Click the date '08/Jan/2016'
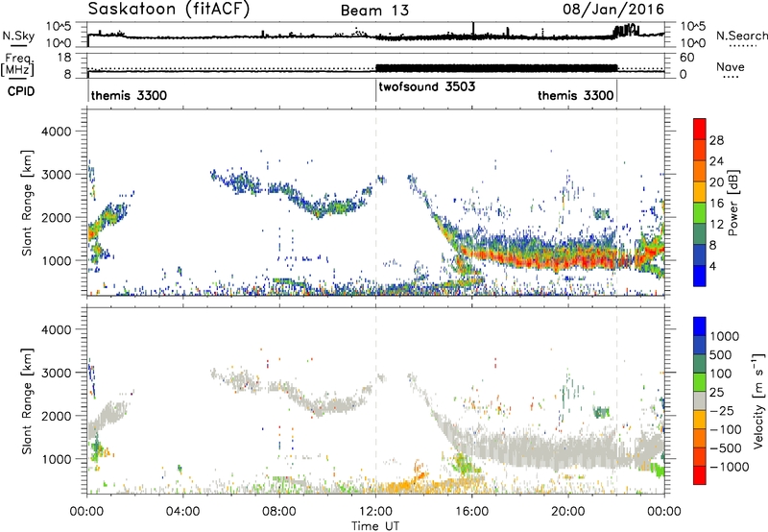The width and height of the screenshot is (768, 532). point(613,10)
